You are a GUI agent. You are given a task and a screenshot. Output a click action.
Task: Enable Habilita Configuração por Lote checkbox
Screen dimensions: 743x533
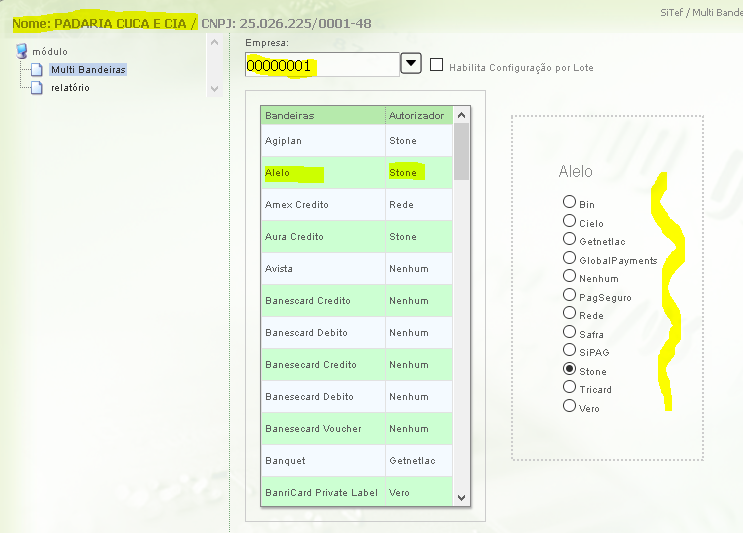[436, 64]
